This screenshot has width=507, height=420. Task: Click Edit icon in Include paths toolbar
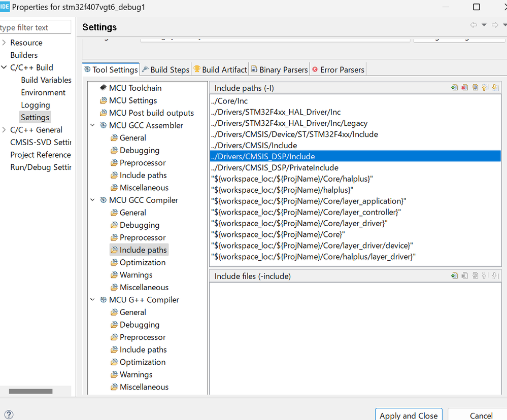475,88
